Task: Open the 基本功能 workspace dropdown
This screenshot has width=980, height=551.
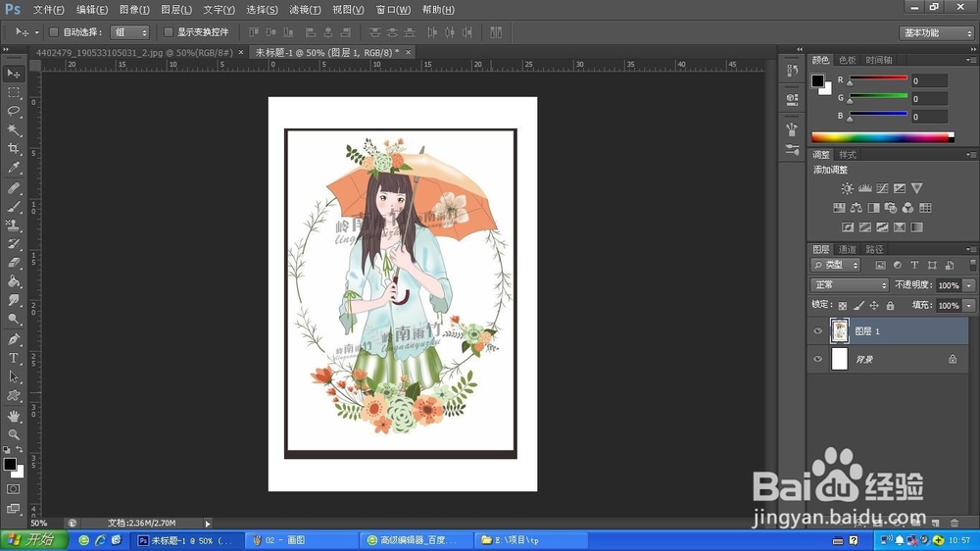Action: [937, 32]
